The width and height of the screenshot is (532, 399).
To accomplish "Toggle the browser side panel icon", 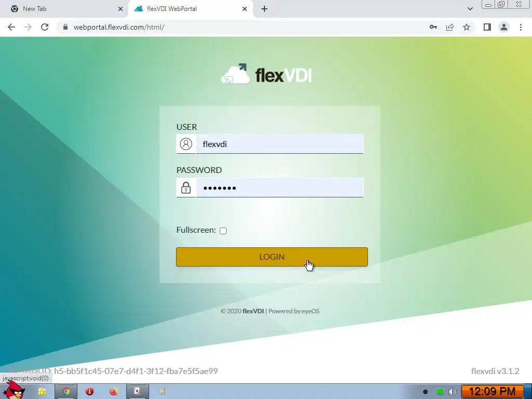I will coord(487,27).
